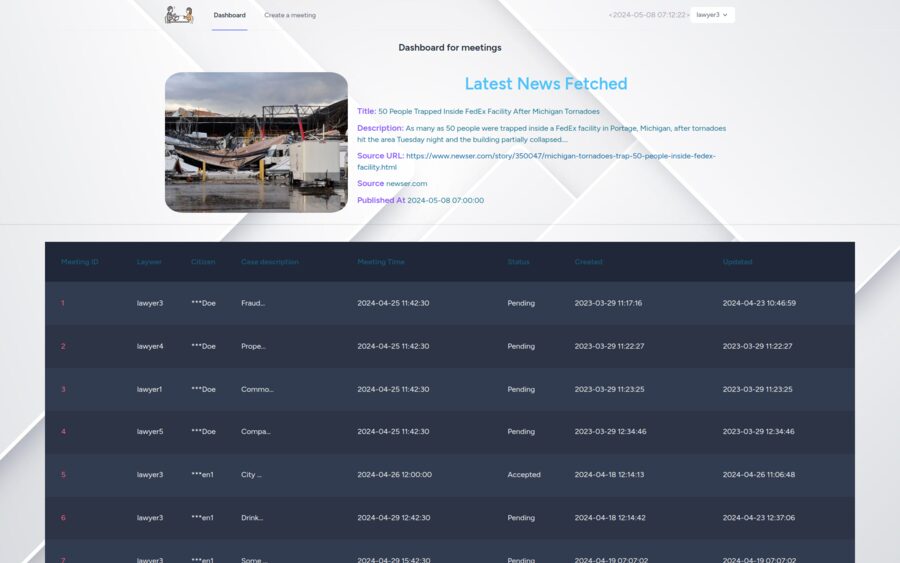Image resolution: width=900 pixels, height=563 pixels.
Task: Click the header timestamp 2024-05-08 07:12:22
Action: (649, 15)
